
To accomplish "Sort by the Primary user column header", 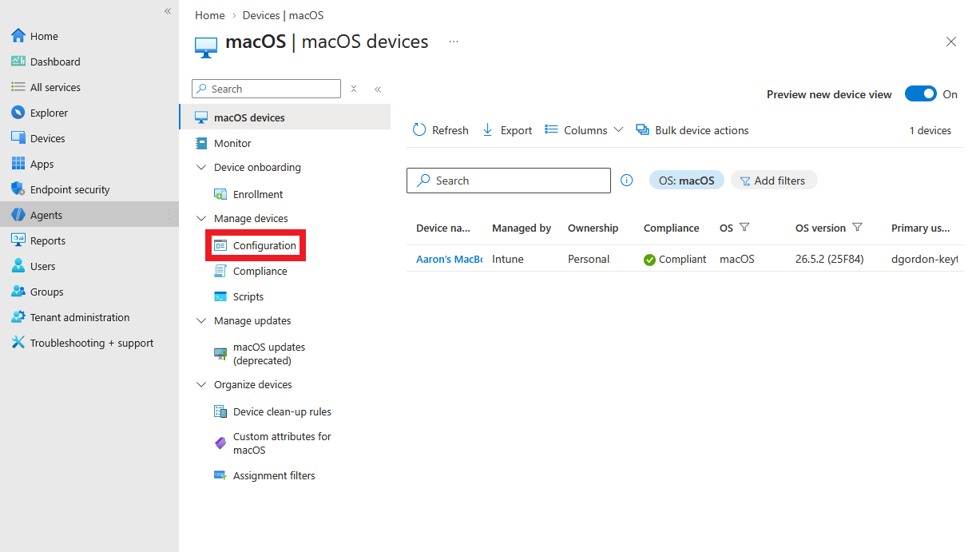I will 920,228.
